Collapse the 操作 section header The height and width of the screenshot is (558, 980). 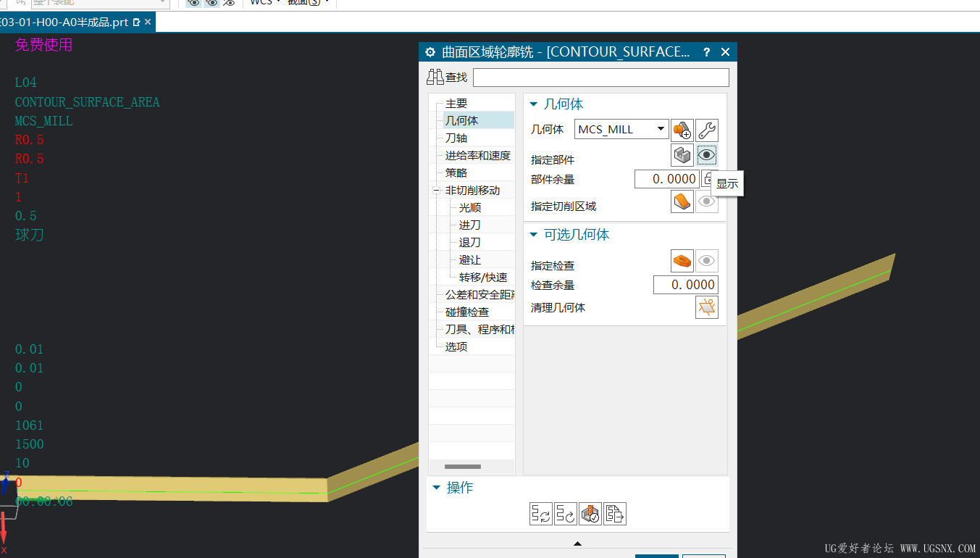(x=437, y=488)
